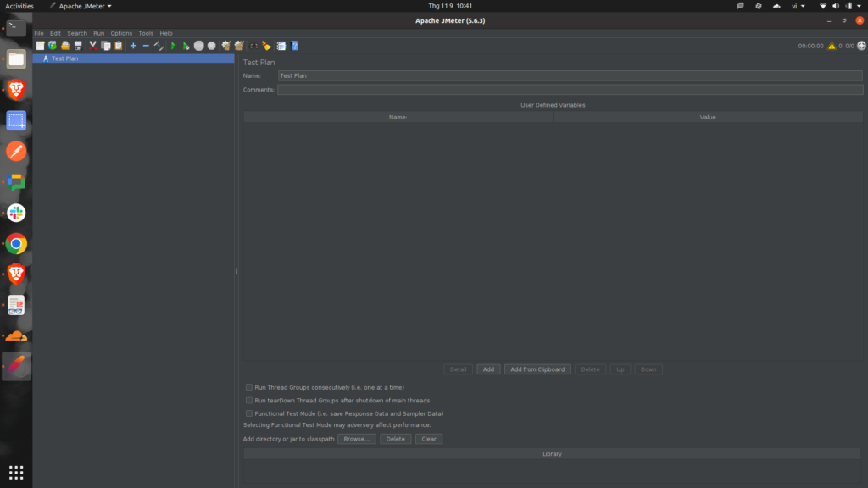This screenshot has height=488, width=868.
Task: Click the plus Expand All toolbar icon
Action: (x=133, y=46)
